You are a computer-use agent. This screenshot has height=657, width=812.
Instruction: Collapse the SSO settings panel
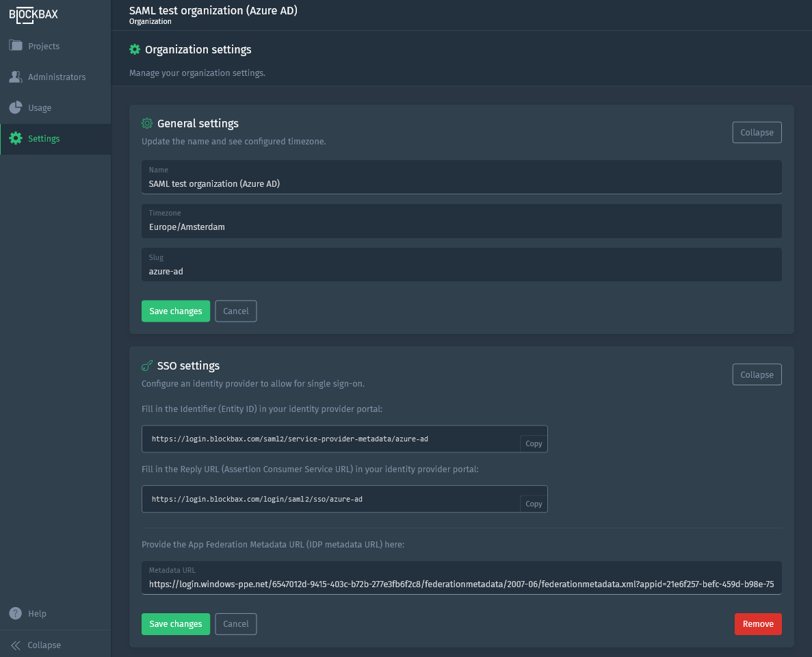[757, 374]
